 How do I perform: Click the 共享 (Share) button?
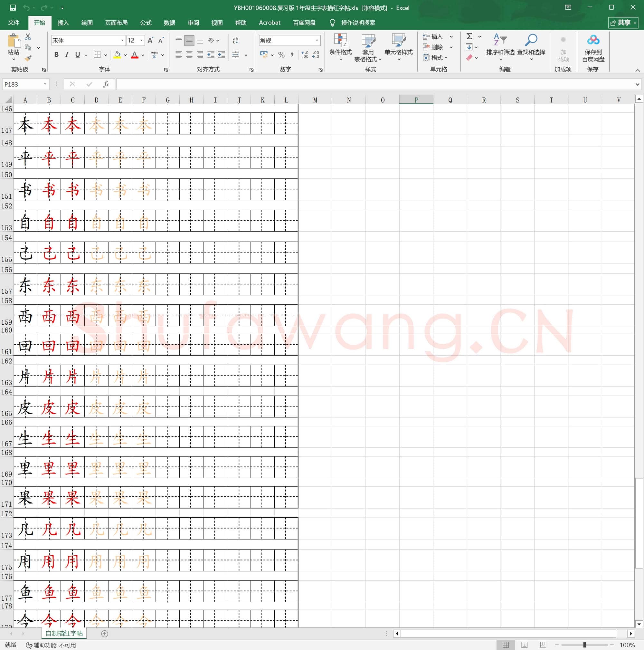click(x=623, y=23)
